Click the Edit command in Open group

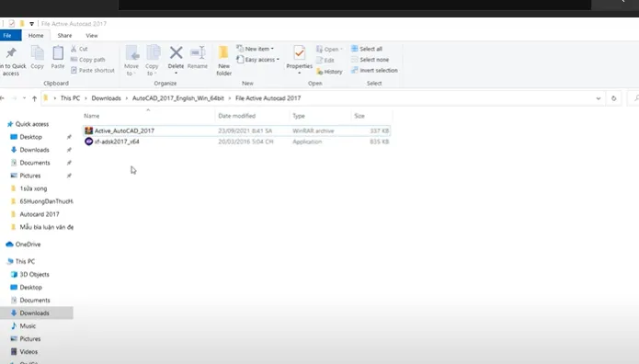coord(325,61)
